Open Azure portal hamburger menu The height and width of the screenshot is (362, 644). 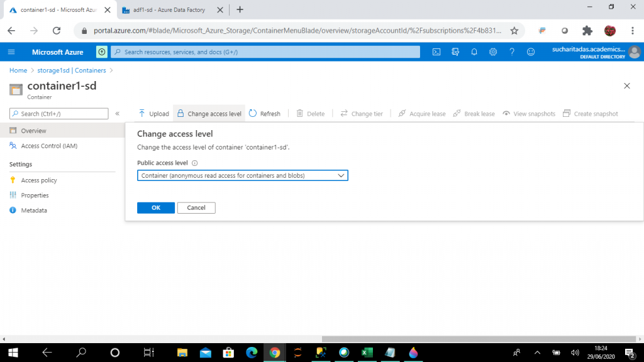coord(11,52)
